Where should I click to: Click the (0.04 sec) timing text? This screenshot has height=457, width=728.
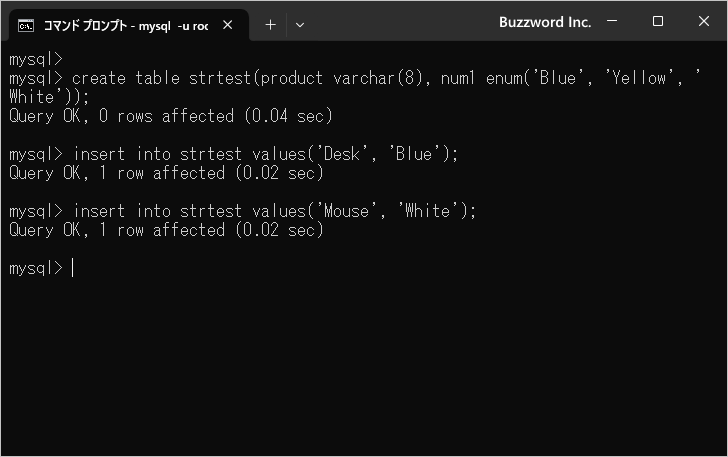click(288, 116)
